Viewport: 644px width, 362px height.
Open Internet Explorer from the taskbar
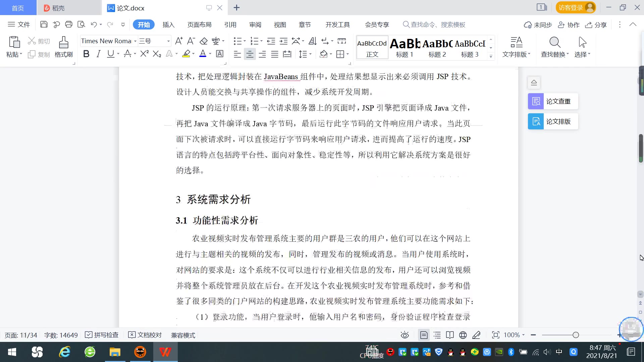(64, 352)
